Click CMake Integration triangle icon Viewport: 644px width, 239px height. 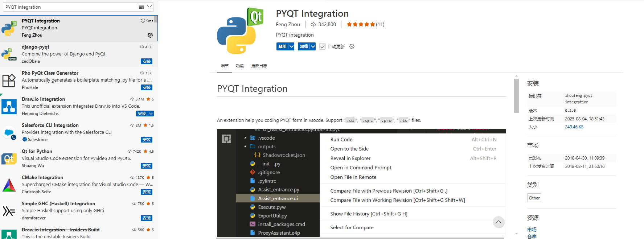[9, 185]
